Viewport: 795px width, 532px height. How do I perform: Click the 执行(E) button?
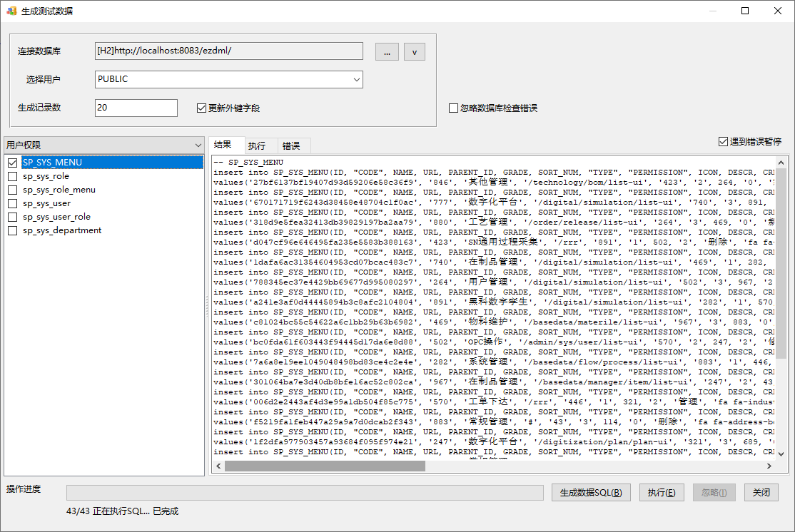[x=661, y=493]
